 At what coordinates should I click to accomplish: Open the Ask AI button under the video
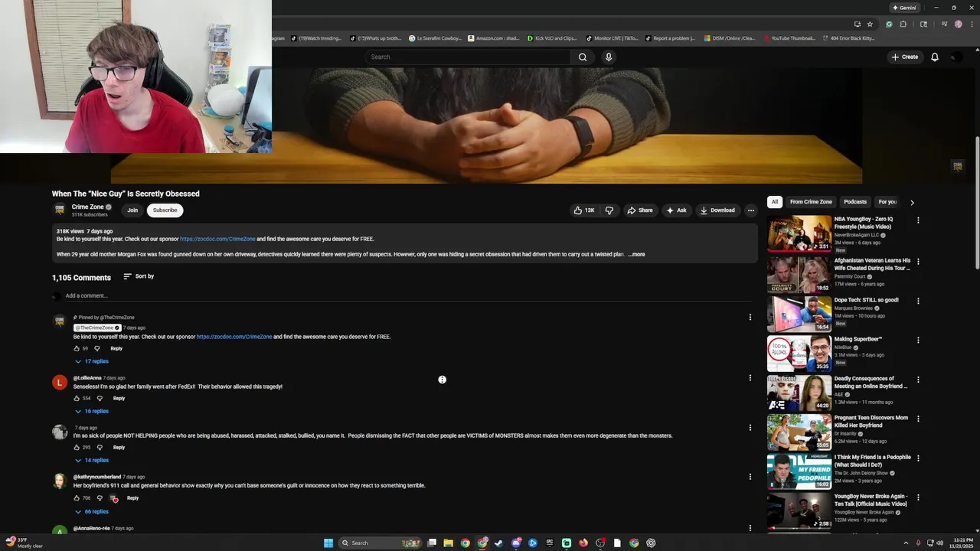[677, 210]
